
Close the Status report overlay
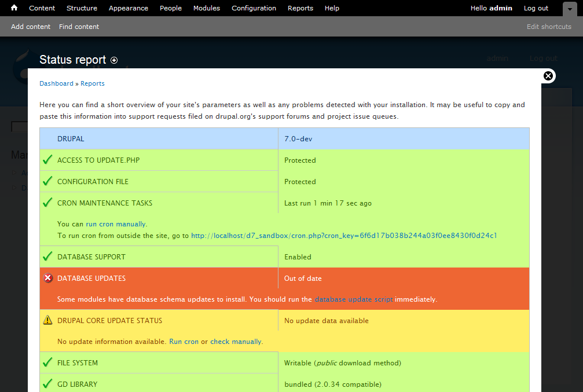pos(548,76)
